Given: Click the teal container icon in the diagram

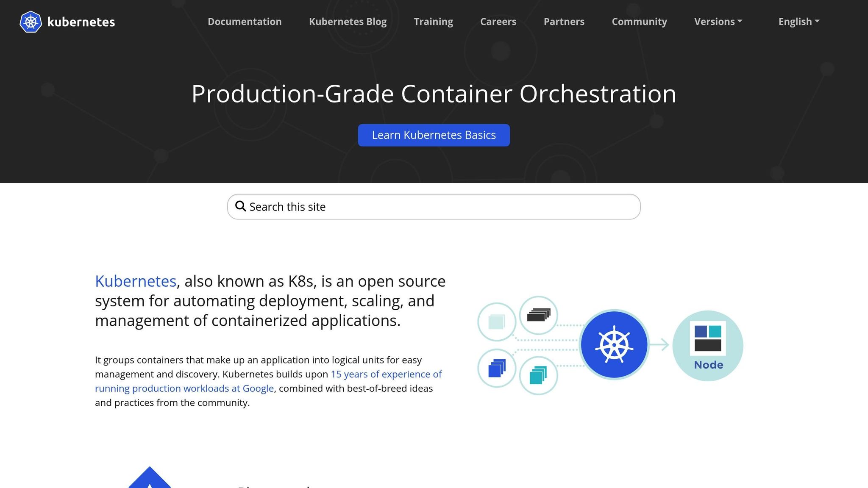Looking at the screenshot, I should click(538, 375).
